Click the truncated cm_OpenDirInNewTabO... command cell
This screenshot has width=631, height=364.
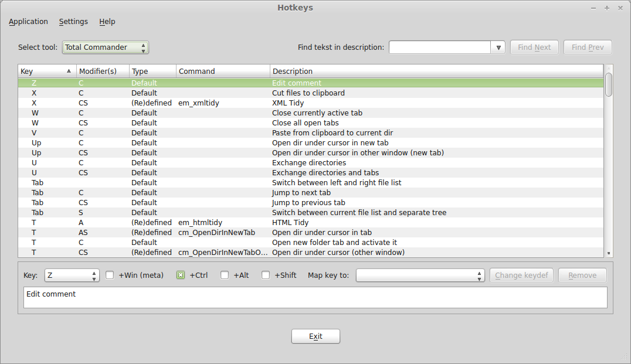coord(223,253)
